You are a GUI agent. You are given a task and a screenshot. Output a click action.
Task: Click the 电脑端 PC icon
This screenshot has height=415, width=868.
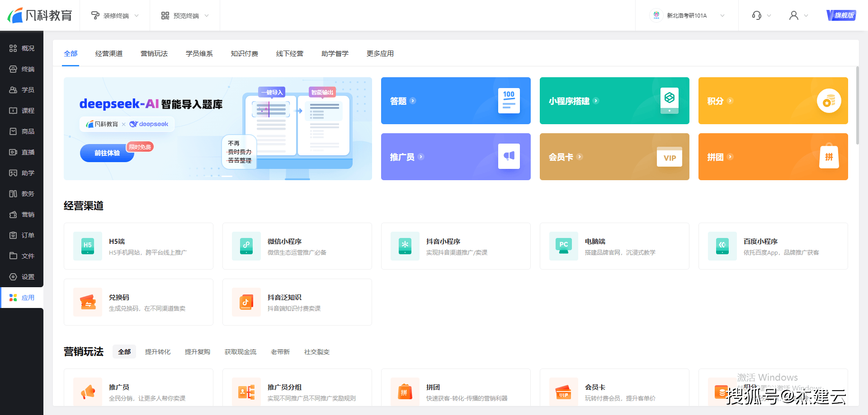(564, 246)
